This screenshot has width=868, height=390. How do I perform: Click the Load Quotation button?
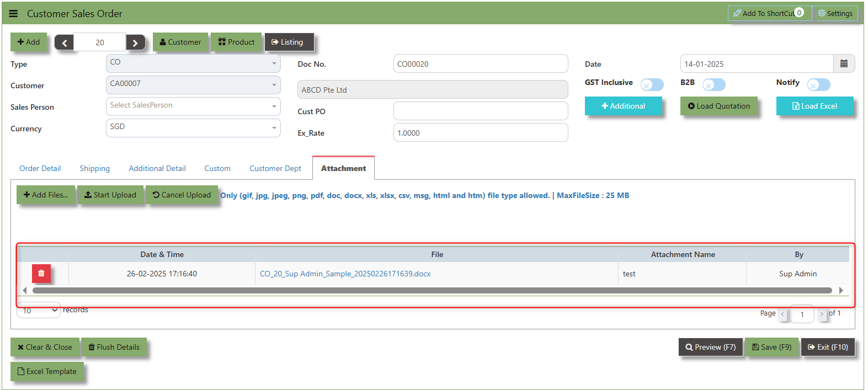[x=719, y=106]
